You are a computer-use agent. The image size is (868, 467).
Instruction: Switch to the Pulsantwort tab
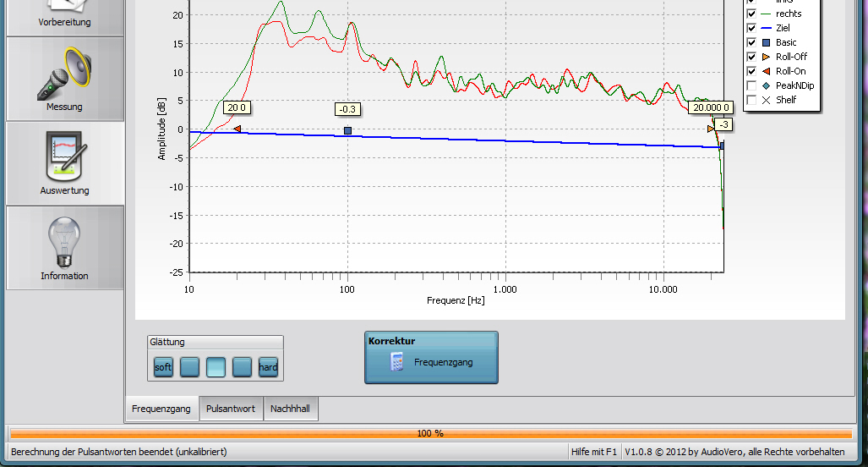point(231,409)
